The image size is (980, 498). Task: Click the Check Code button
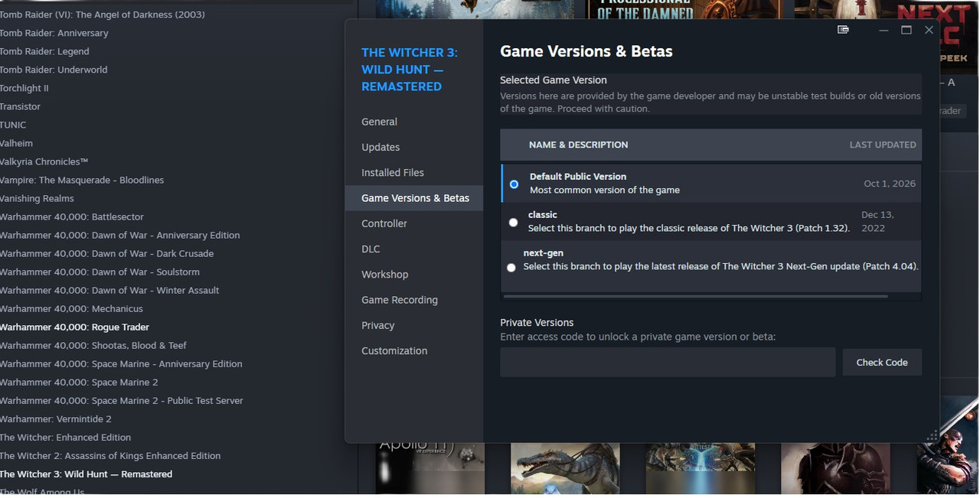[882, 363]
